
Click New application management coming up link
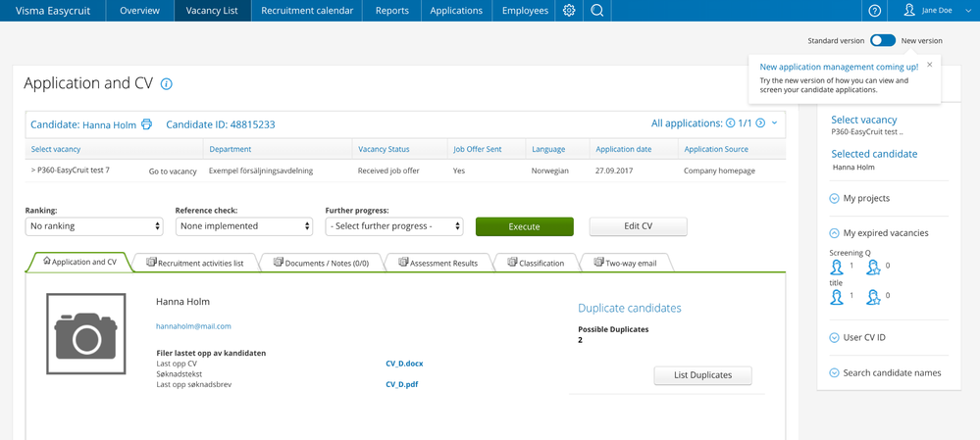point(839,67)
